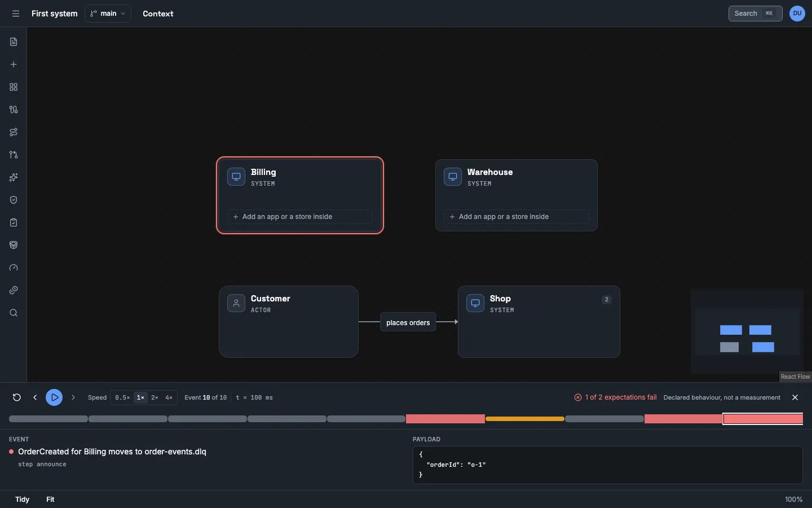This screenshot has height=508, width=812.
Task: Click Add an app or store inside Billing
Action: (300, 217)
